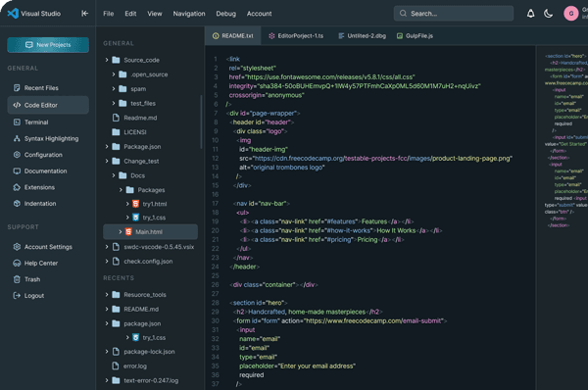Screen dimensions: 588x390
Task: Click the file icon beside error.log
Action: pyautogui.click(x=116, y=366)
